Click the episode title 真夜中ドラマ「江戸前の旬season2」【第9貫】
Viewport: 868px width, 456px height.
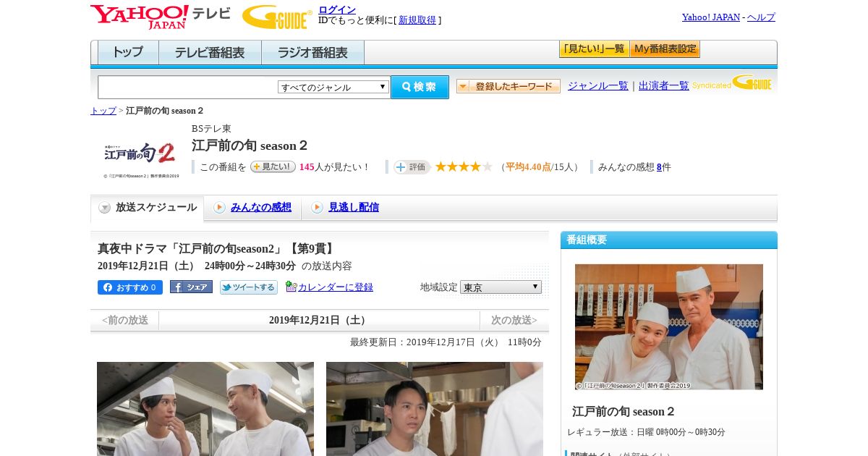click(217, 248)
